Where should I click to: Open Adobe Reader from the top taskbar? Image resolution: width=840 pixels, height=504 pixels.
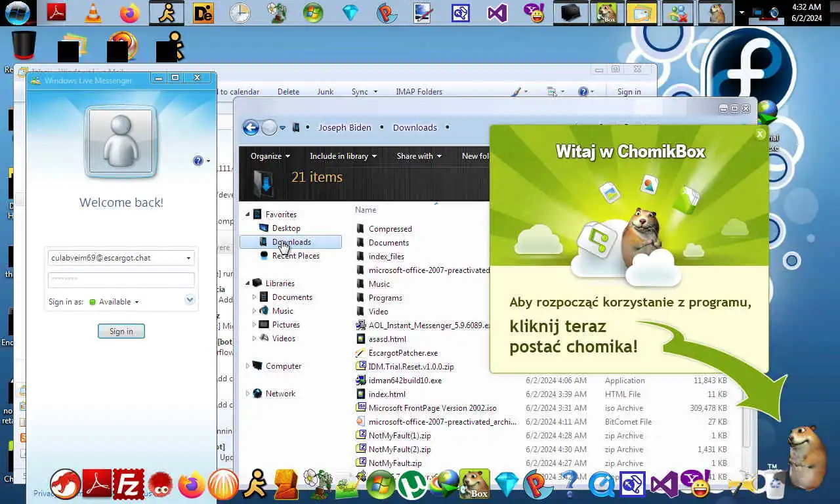click(x=57, y=12)
